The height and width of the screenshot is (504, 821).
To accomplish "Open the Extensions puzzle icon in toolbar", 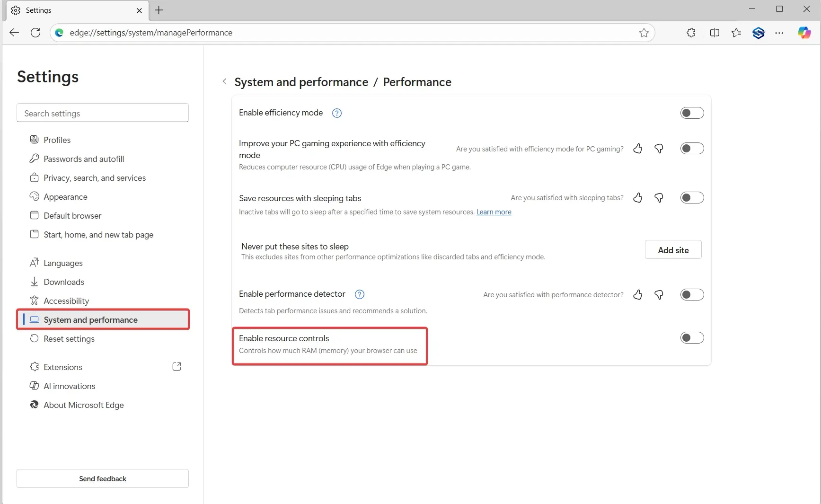I will (691, 33).
